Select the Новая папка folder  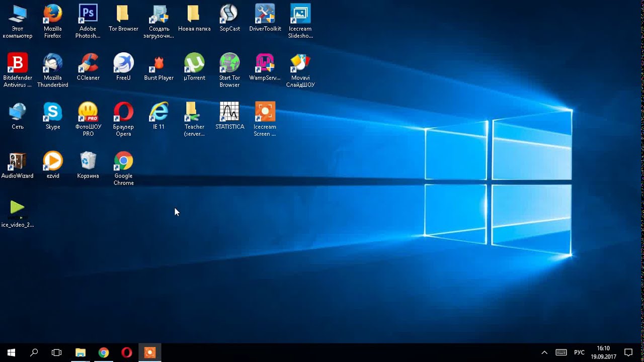tap(194, 19)
